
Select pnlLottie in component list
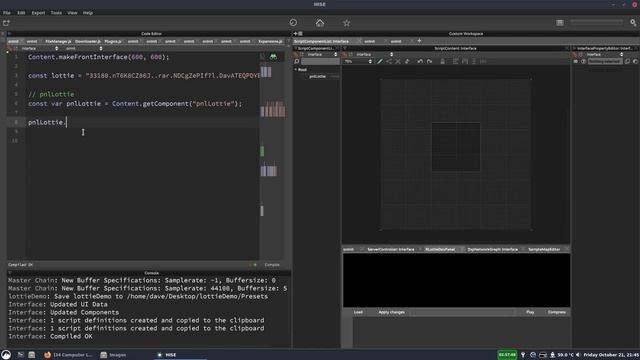click(x=317, y=76)
